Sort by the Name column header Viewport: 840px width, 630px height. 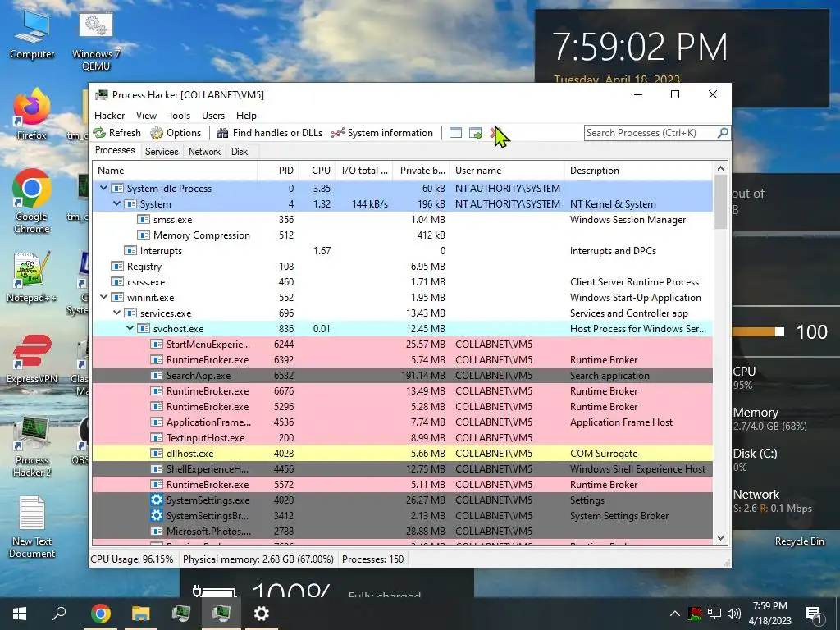[176, 171]
